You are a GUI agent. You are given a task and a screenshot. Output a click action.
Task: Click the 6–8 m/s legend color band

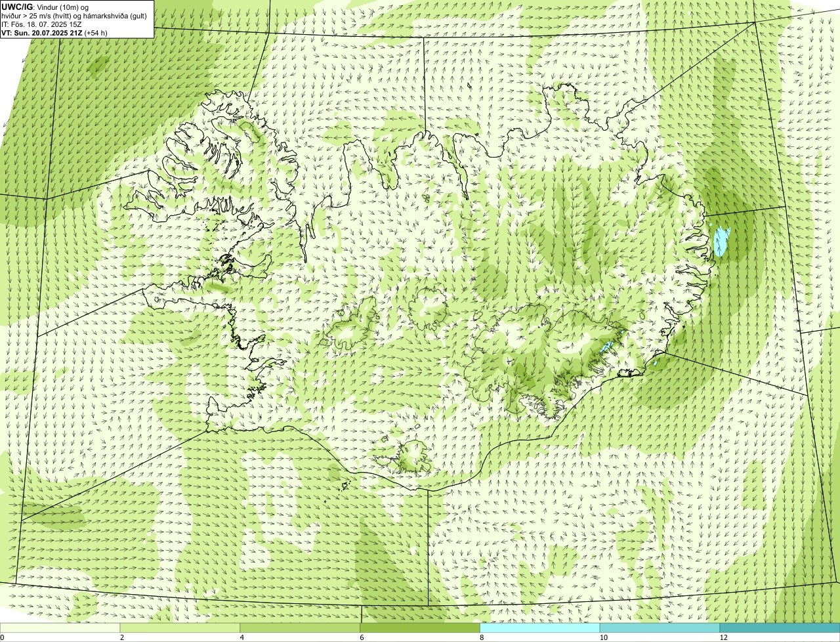421,628
